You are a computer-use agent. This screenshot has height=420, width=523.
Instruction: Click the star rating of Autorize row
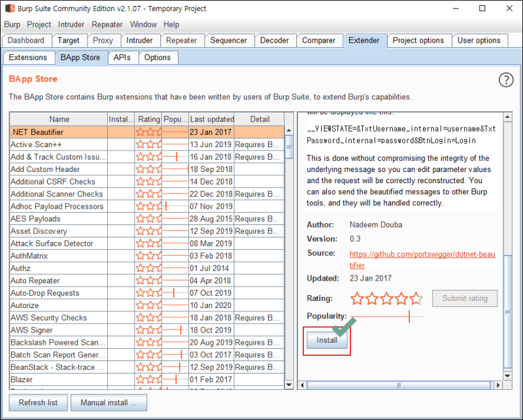(148, 305)
